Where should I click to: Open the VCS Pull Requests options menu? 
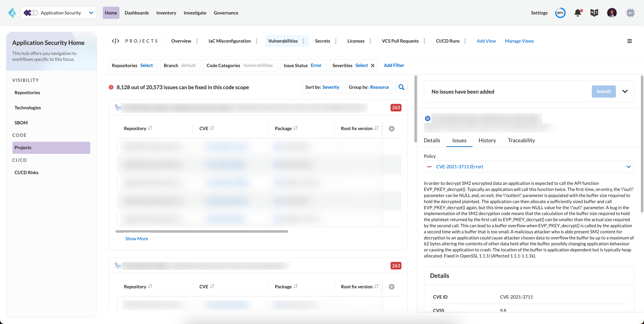[425, 41]
